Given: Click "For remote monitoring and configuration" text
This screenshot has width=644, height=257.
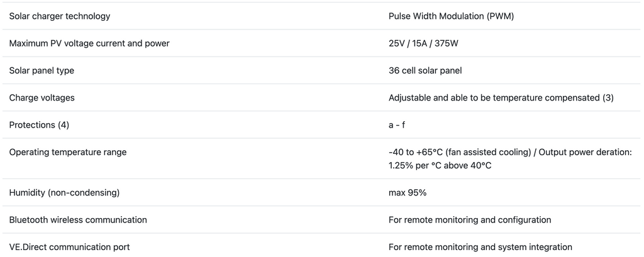Looking at the screenshot, I should point(470,219).
